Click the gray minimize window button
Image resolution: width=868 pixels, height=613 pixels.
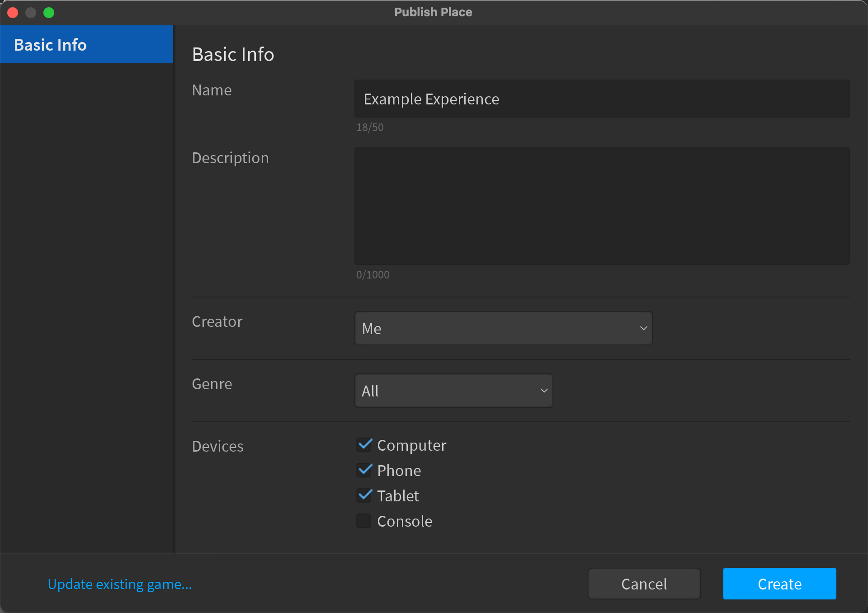(31, 13)
